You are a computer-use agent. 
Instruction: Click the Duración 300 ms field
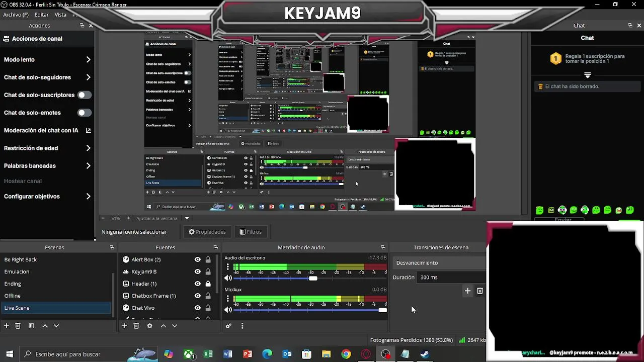click(x=452, y=277)
